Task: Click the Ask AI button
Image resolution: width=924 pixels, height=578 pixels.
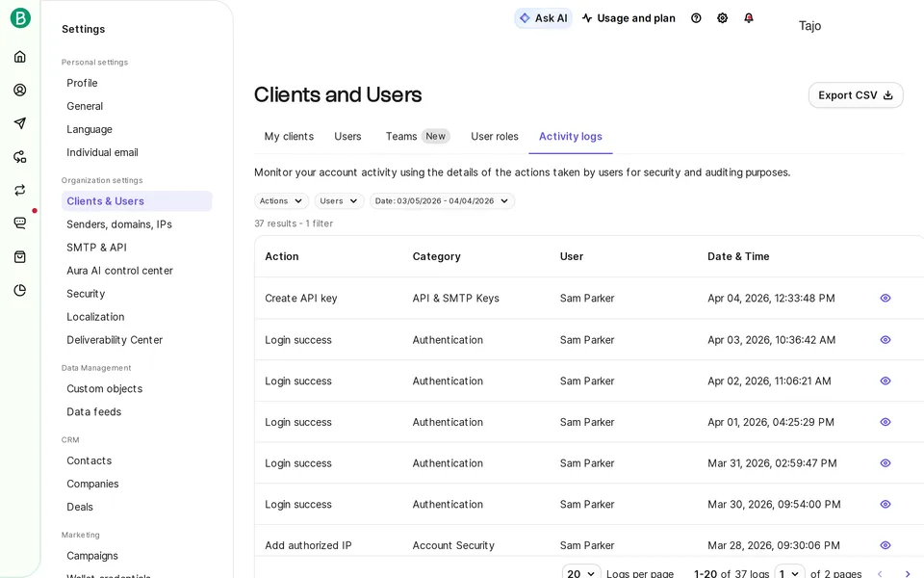Action: pyautogui.click(x=543, y=18)
